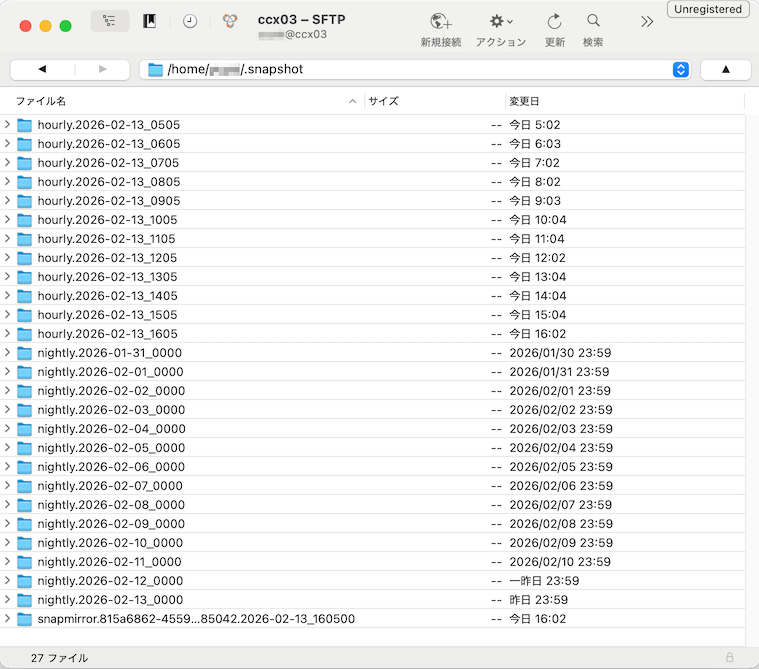The height and width of the screenshot is (669, 759).
Task: Select the snapmirror snapshot folder row
Action: tap(195, 619)
